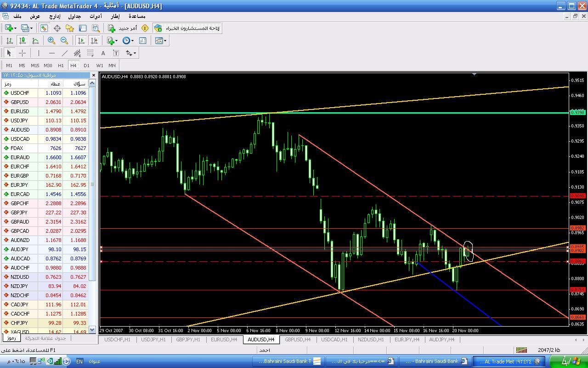Open the Indicators list dropdown
This screenshot has width=588, height=368.
tap(113, 40)
